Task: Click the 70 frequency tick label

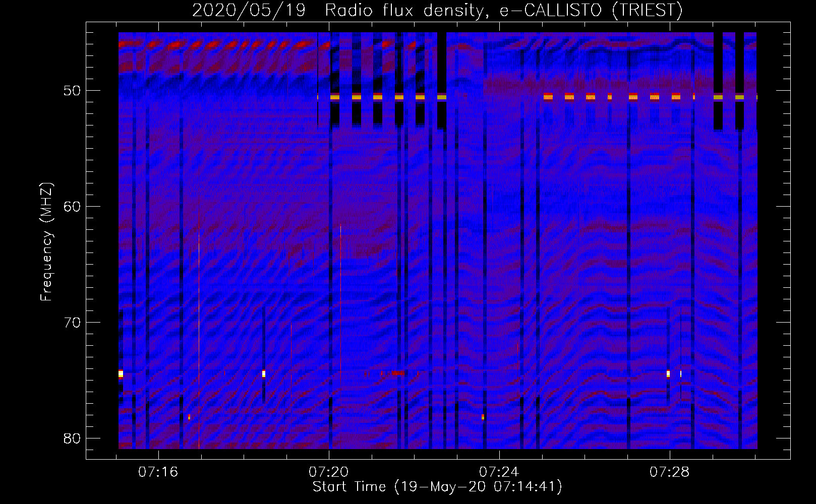Action: click(x=72, y=323)
